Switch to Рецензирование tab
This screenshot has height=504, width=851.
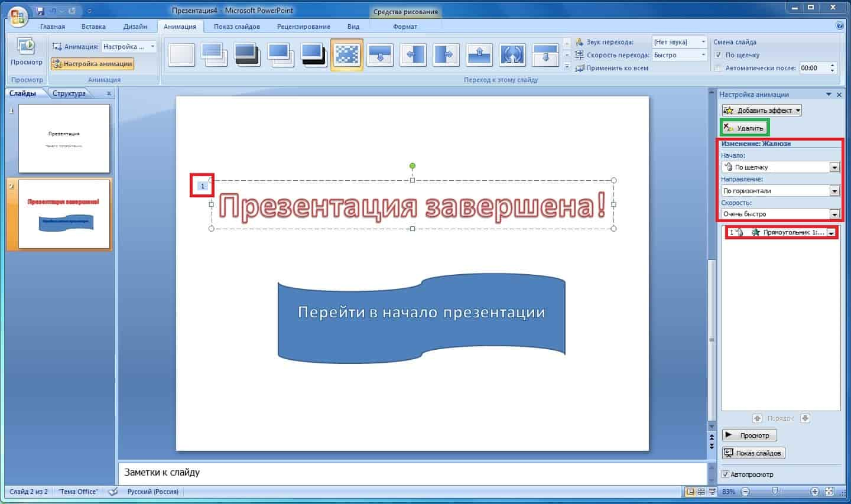coord(304,27)
